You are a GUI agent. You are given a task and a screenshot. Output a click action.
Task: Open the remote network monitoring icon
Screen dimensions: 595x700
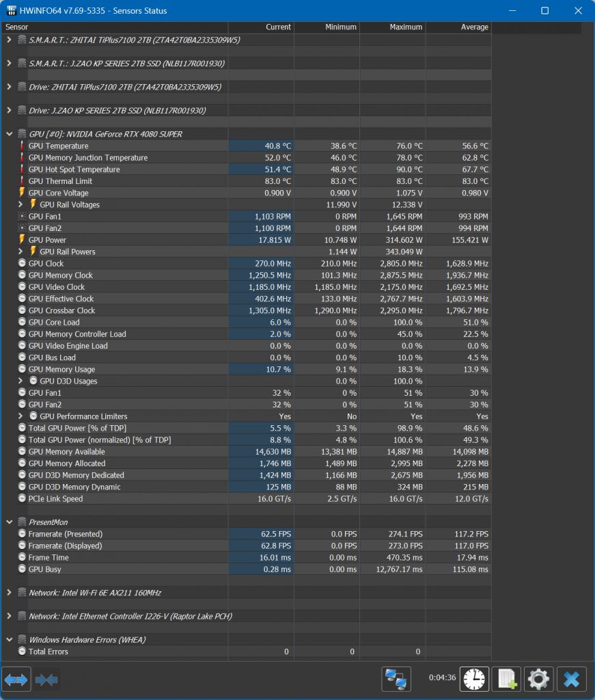pos(396,679)
